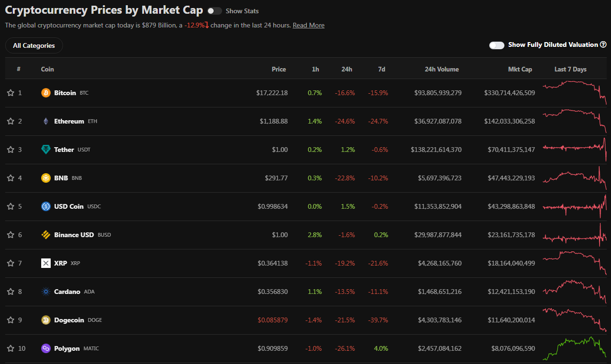This screenshot has height=364, width=611.
Task: Click the yellow BNB logo
Action: pos(46,178)
